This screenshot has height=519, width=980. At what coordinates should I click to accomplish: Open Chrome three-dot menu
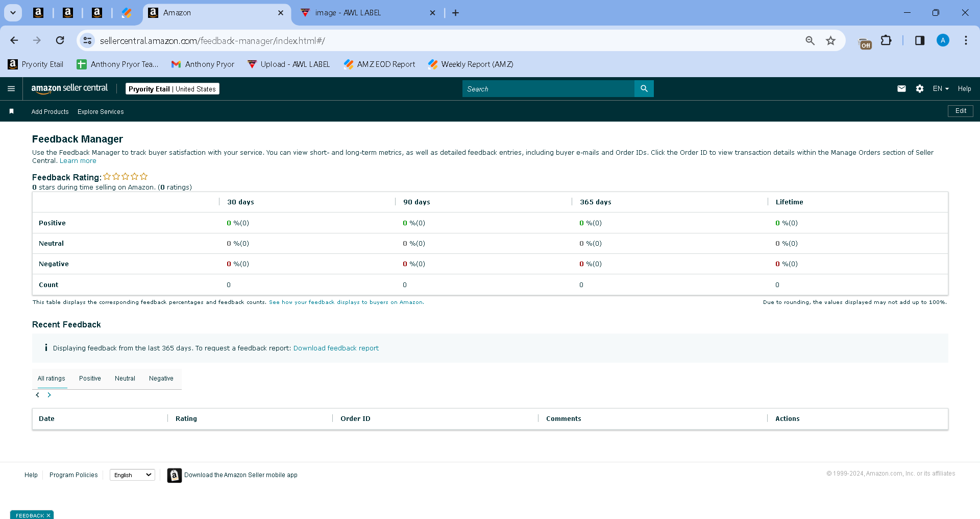click(x=966, y=40)
